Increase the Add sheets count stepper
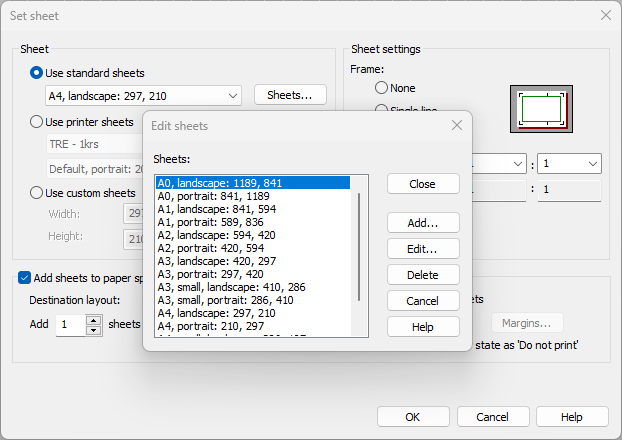 [x=94, y=320]
